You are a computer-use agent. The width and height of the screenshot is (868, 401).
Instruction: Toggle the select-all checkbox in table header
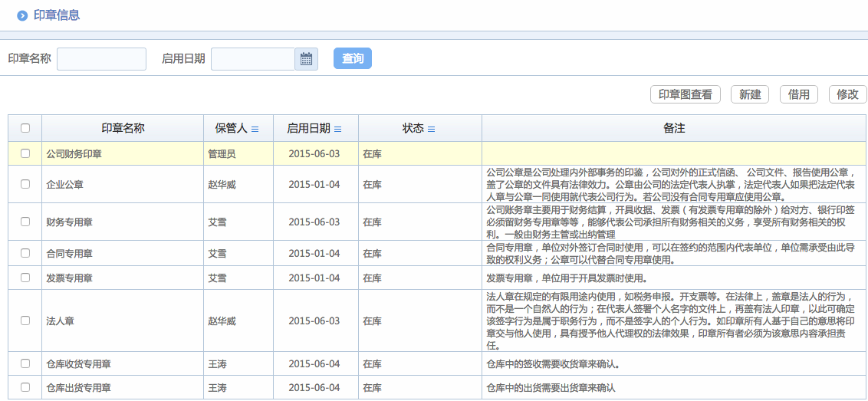click(x=25, y=128)
